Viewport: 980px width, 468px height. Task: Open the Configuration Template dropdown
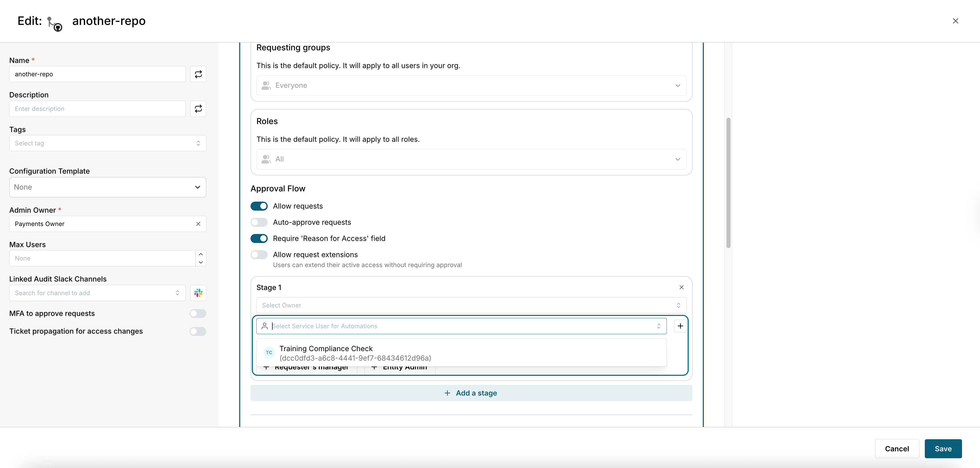(x=108, y=187)
